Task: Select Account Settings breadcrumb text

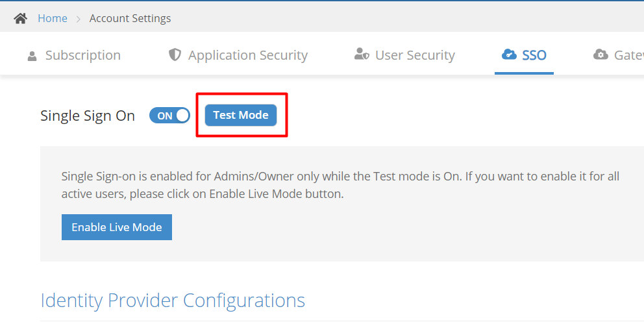Action: click(x=130, y=18)
